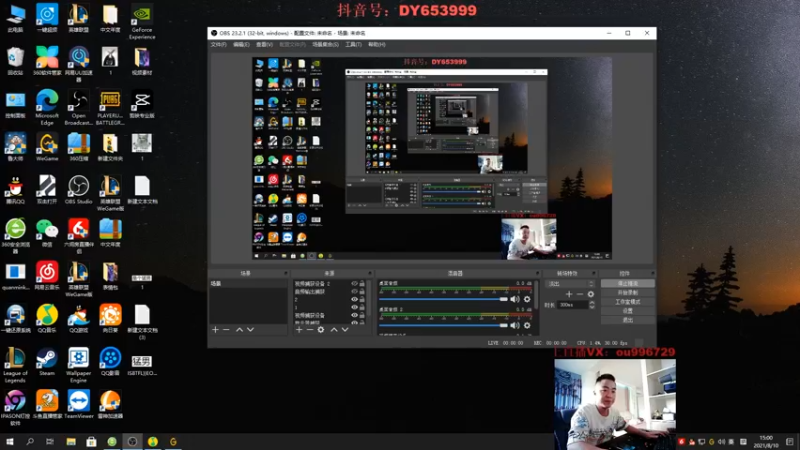Image resolution: width=800 pixels, height=450 pixels.
Task: Undock the 场景 panel via header icon
Action: (x=286, y=273)
